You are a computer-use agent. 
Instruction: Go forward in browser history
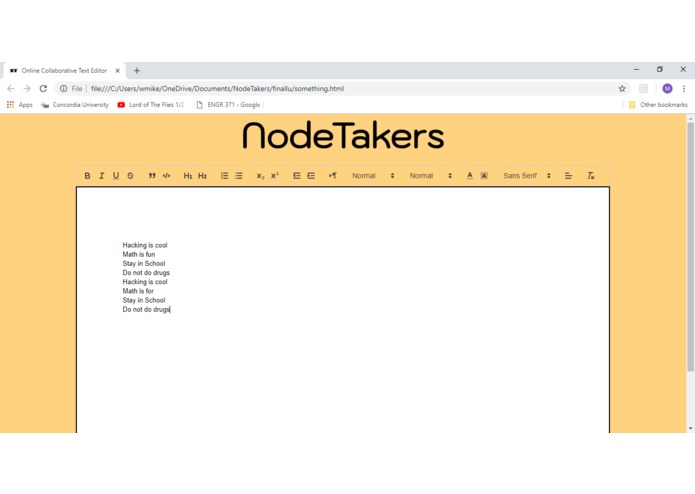27,89
